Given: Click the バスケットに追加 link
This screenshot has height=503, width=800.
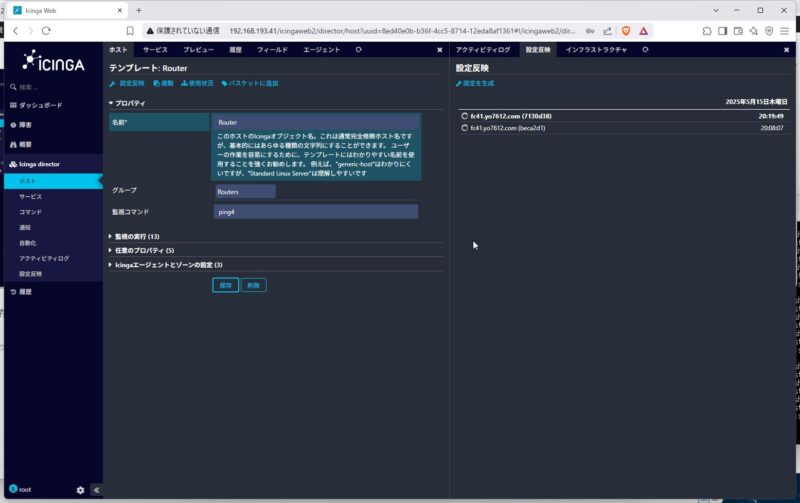Looking at the screenshot, I should coord(249,83).
